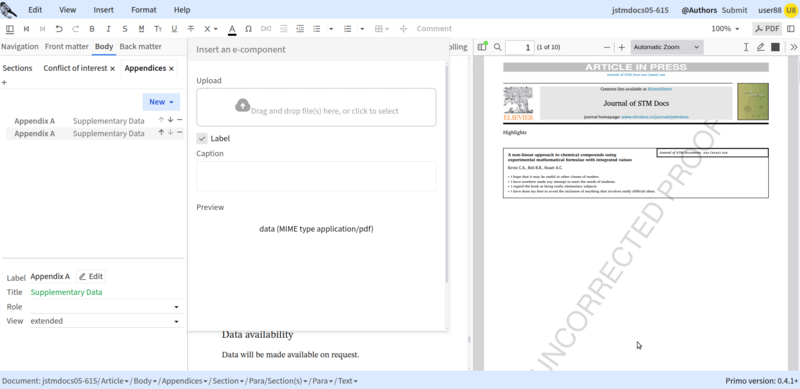This screenshot has height=389, width=800.
Task: Click Edit button beside Appendix A label
Action: click(x=91, y=276)
